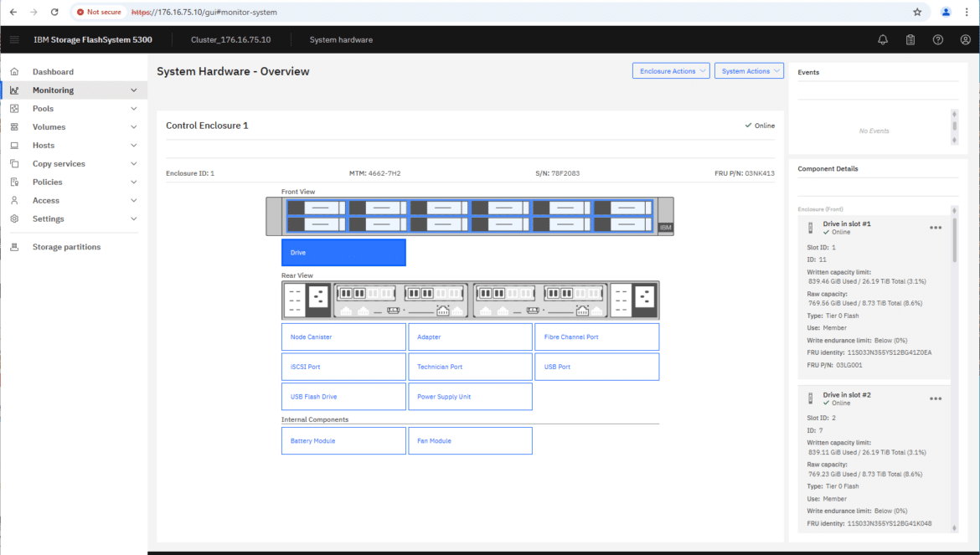The height and width of the screenshot is (555, 980).
Task: Expand the Copy services menu chevron
Action: [x=134, y=163]
